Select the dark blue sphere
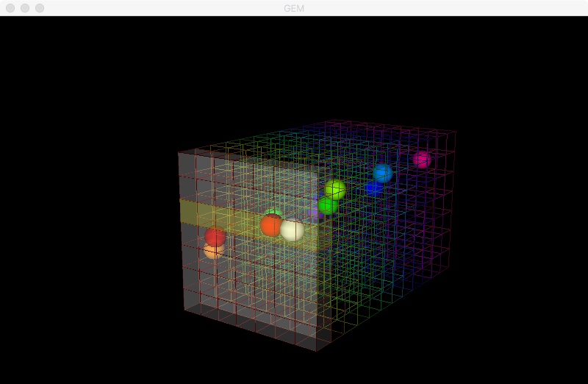Image resolution: width=588 pixels, height=384 pixels. 373,188
